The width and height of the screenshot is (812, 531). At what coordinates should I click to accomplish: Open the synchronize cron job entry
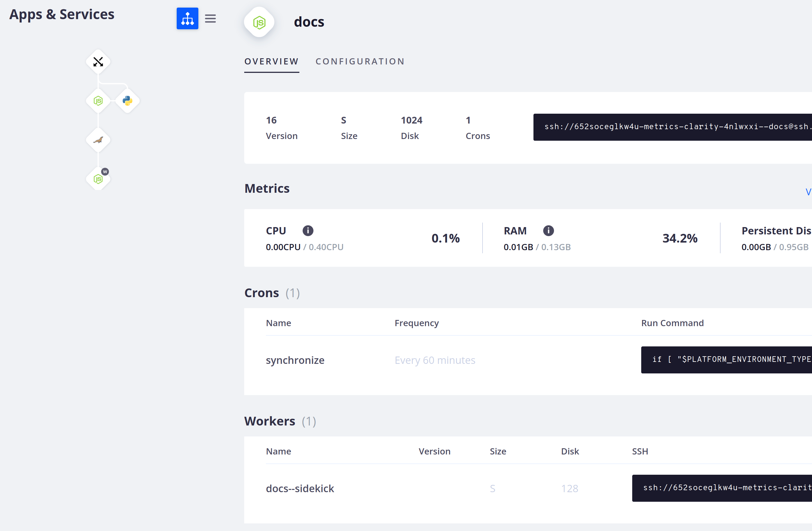click(x=295, y=360)
